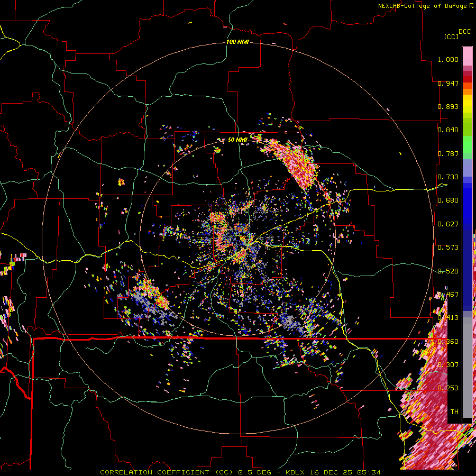Pick the light pink top color bar segment
Screen dimensions: 476x476
coord(467,56)
